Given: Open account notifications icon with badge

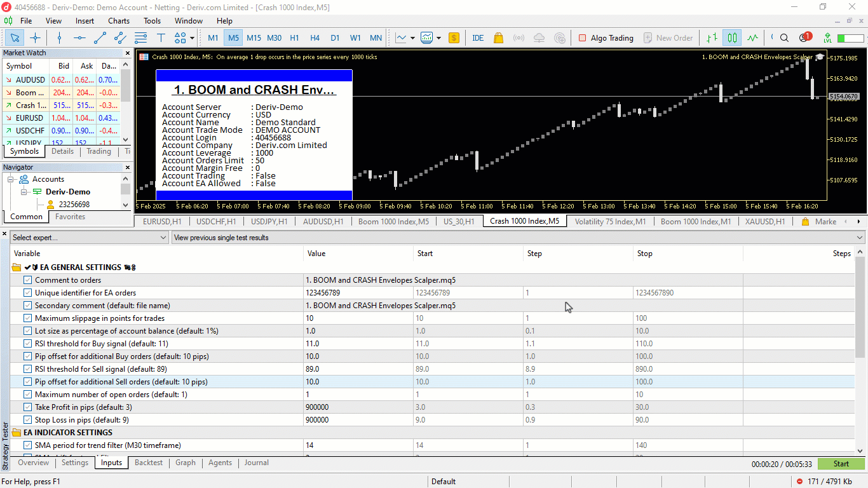Looking at the screenshot, I should tap(804, 37).
